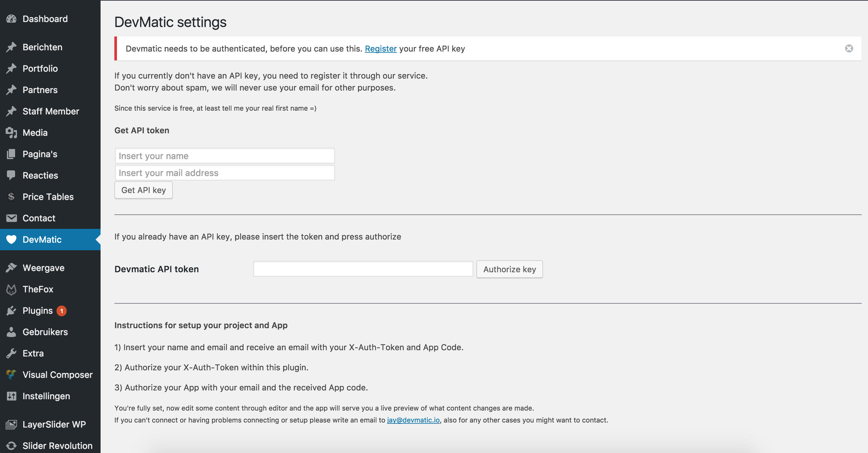Go to Berichten in the sidebar
The width and height of the screenshot is (868, 453).
pyautogui.click(x=42, y=47)
